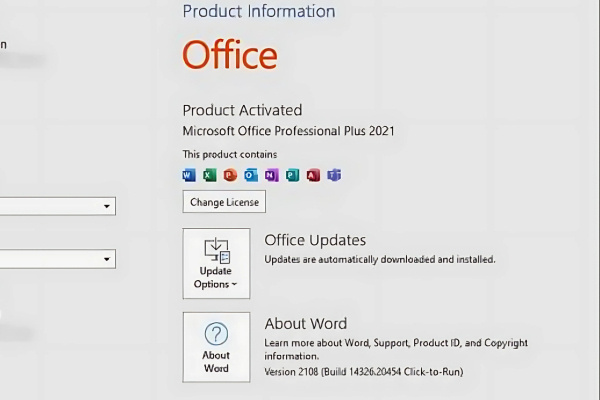The image size is (600, 400).
Task: Click the About Word heading text
Action: (306, 324)
